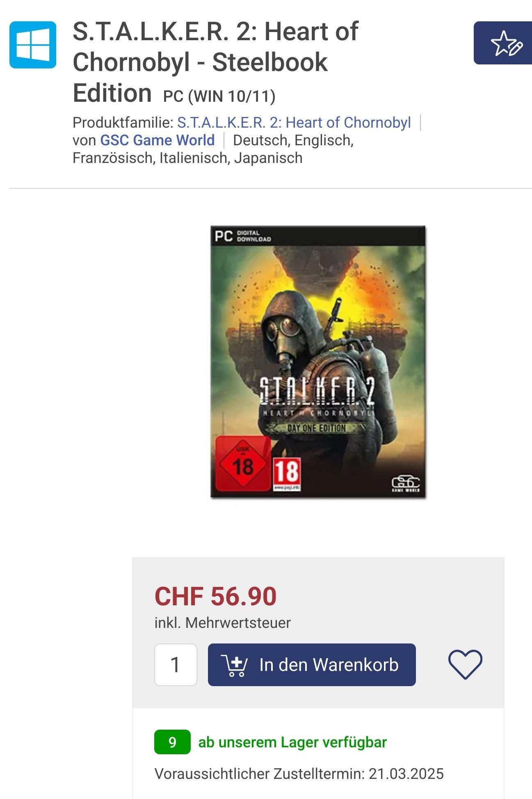Viewport: 532px width, 799px height.
Task: Click the green stock quantity badge
Action: click(x=172, y=742)
